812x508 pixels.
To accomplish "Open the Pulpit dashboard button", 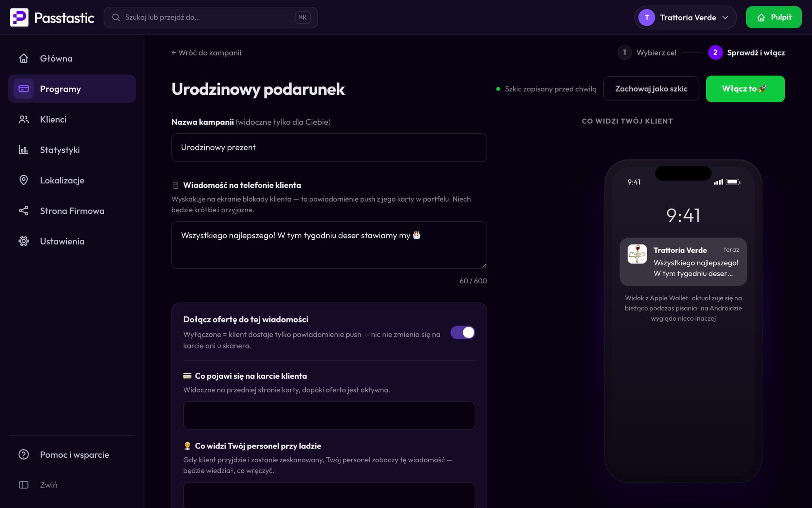I will pos(774,17).
